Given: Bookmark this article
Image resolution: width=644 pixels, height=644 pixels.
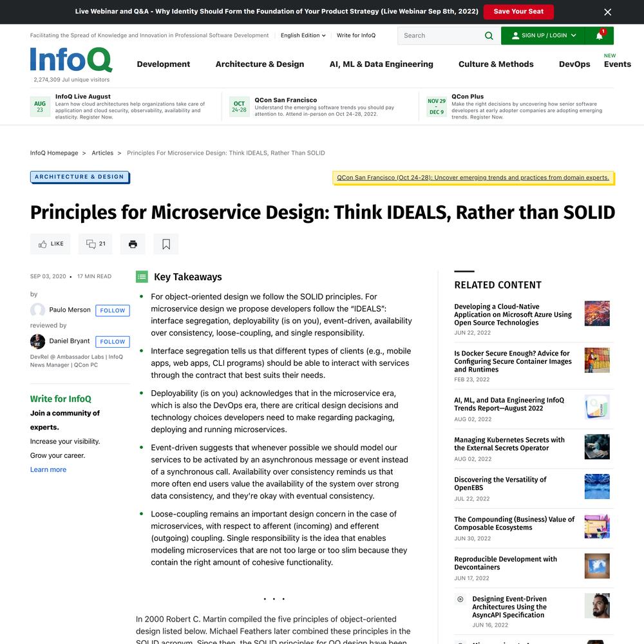Looking at the screenshot, I should (166, 244).
